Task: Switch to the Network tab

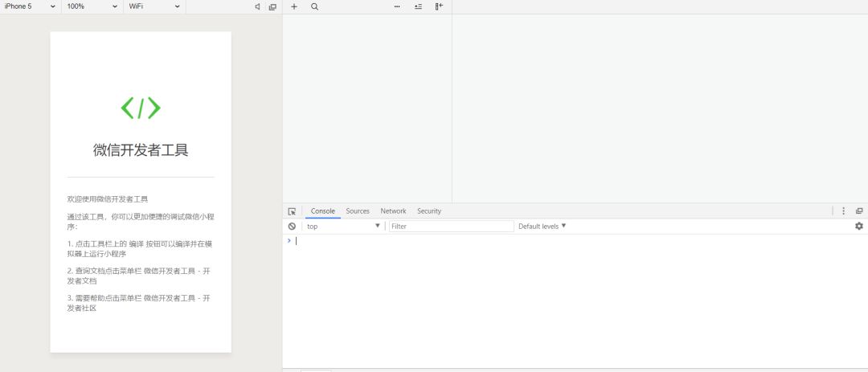Action: [393, 211]
